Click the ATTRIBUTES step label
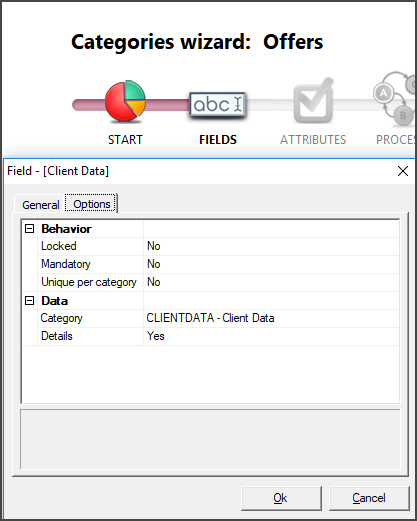417x521 pixels. pos(313,140)
